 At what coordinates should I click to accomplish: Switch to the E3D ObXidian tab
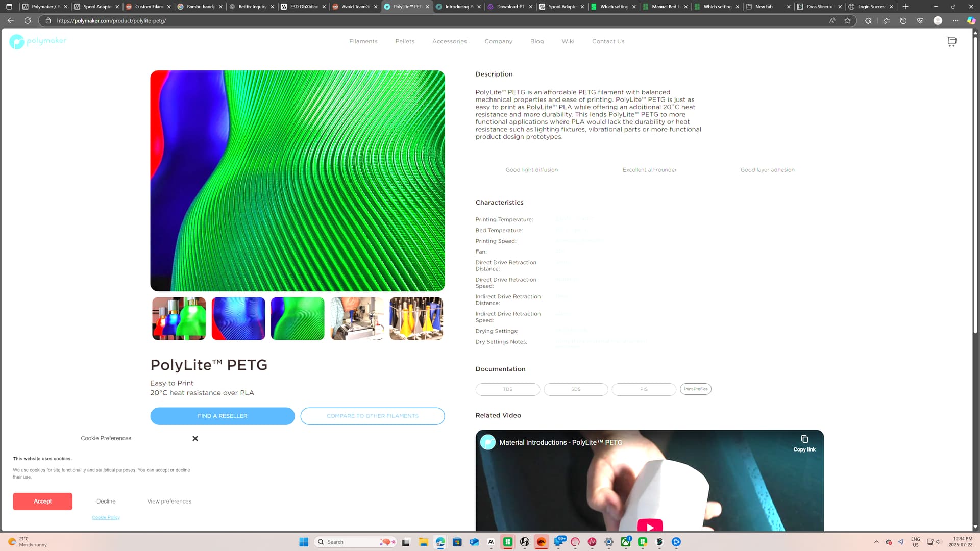(303, 7)
